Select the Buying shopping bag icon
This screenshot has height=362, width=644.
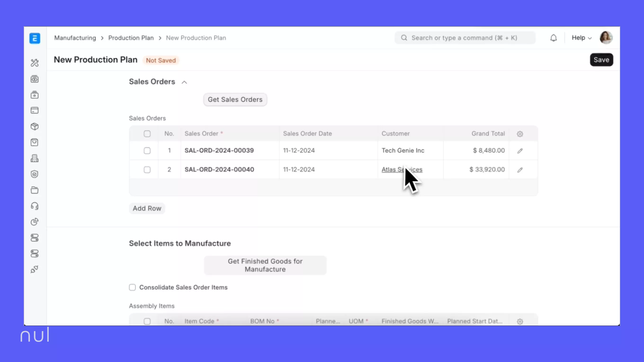(35, 142)
